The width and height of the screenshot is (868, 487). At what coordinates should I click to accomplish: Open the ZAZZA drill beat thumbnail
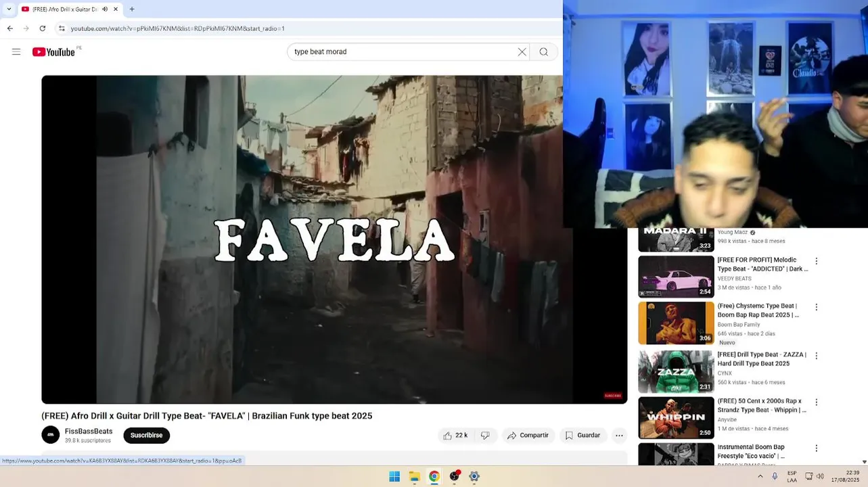[676, 372]
